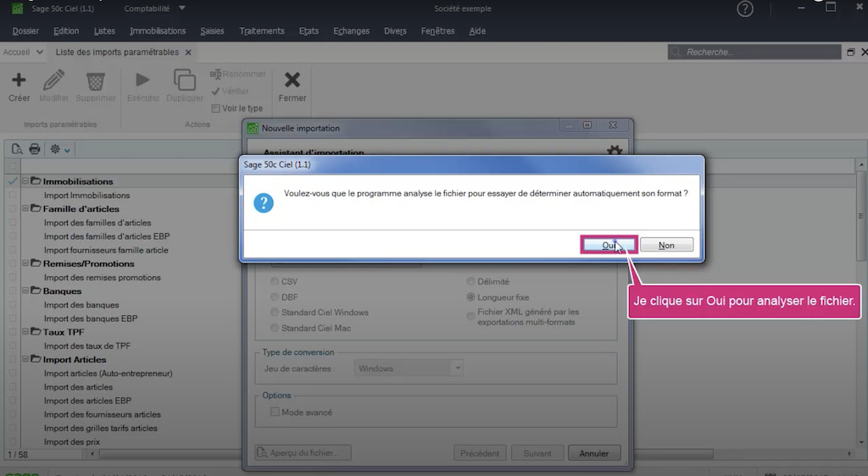Select Import fournisseurs famille article

point(106,250)
